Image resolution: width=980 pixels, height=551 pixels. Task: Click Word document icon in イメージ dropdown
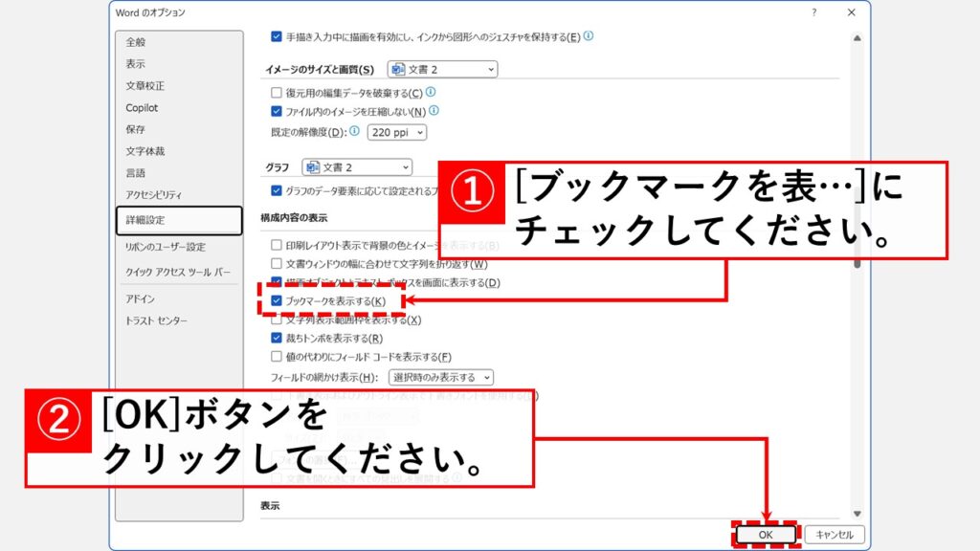tap(398, 69)
